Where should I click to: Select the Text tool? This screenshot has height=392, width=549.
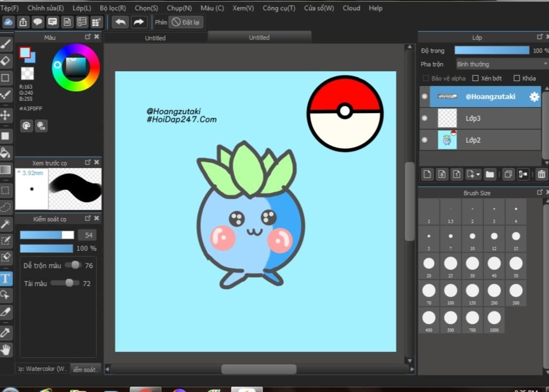tap(6, 278)
